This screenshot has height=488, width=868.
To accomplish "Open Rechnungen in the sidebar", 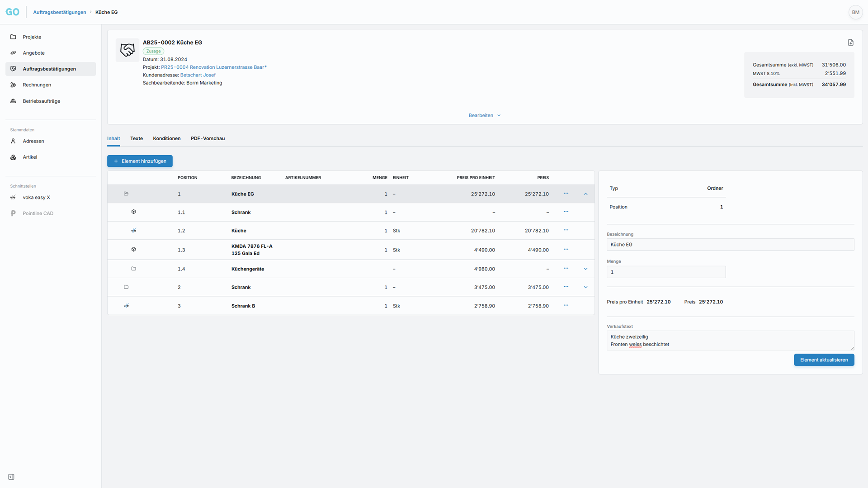I will pos(37,85).
